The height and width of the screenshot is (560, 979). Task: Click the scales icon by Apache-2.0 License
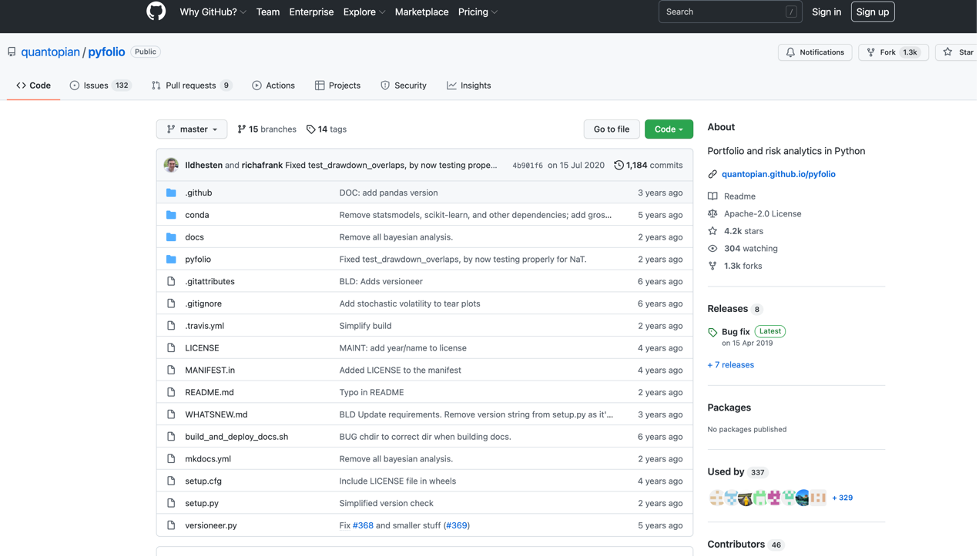712,214
